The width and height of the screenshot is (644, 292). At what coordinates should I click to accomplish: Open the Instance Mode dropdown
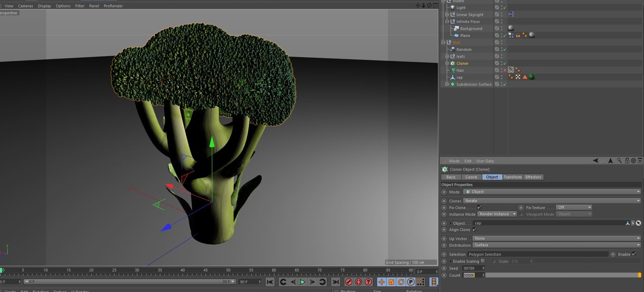pyautogui.click(x=497, y=214)
